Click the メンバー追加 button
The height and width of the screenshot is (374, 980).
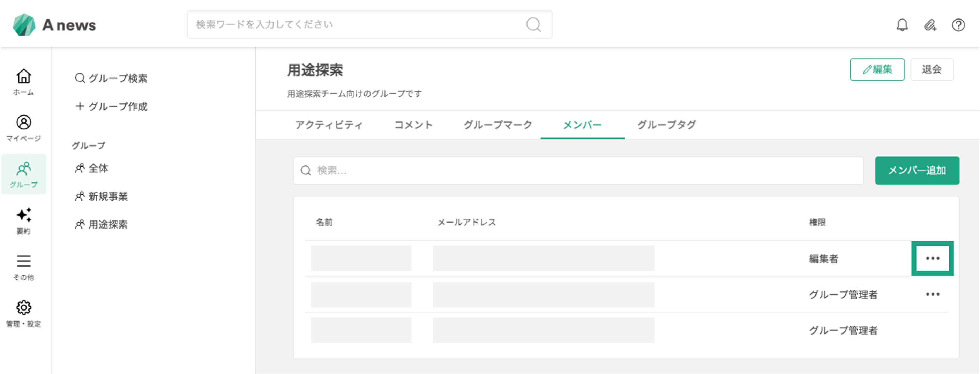[917, 171]
